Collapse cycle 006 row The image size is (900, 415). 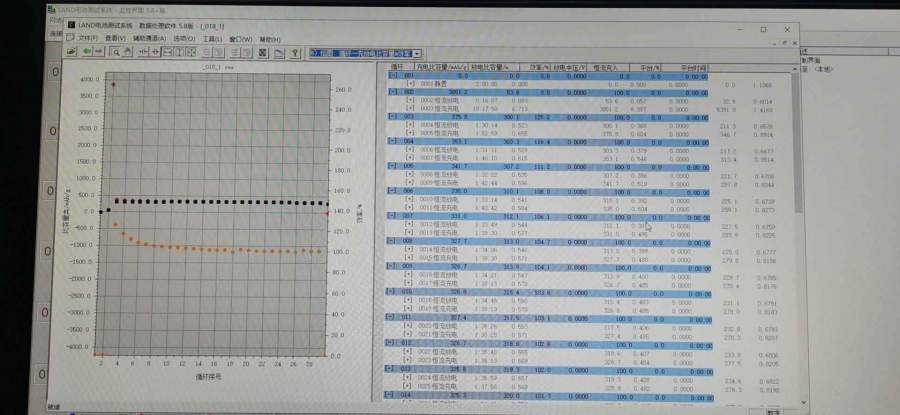(x=393, y=192)
